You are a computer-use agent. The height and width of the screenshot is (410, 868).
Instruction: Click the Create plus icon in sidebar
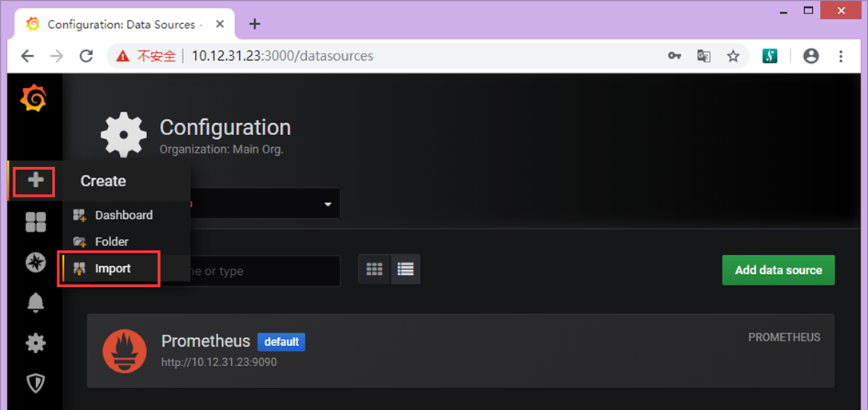pyautogui.click(x=35, y=181)
